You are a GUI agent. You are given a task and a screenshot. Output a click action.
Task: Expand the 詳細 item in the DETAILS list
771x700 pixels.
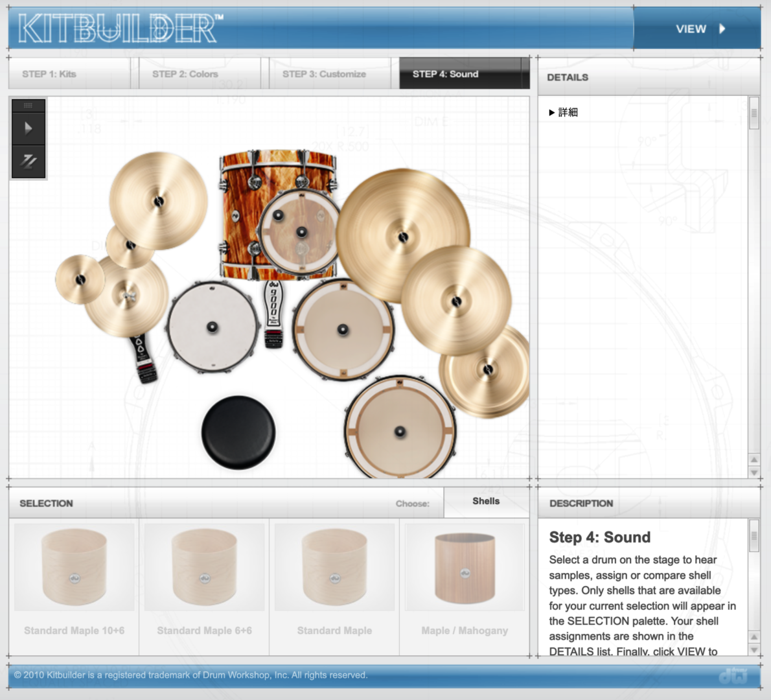(563, 113)
